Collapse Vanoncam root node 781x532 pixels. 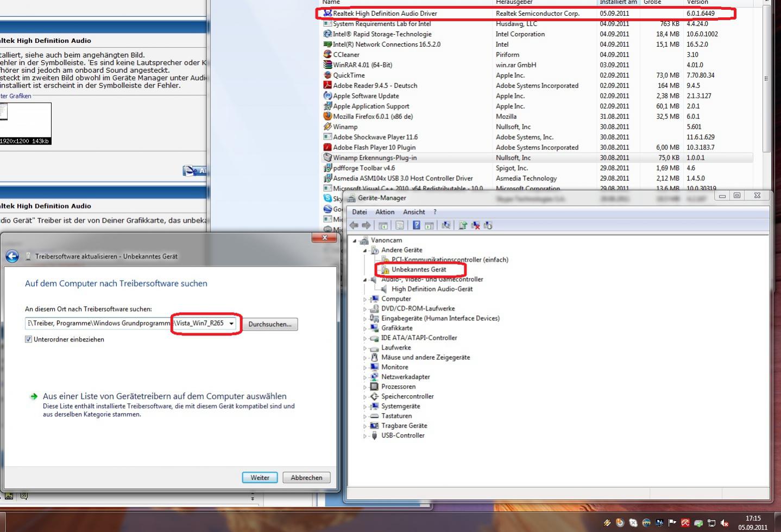(x=355, y=240)
